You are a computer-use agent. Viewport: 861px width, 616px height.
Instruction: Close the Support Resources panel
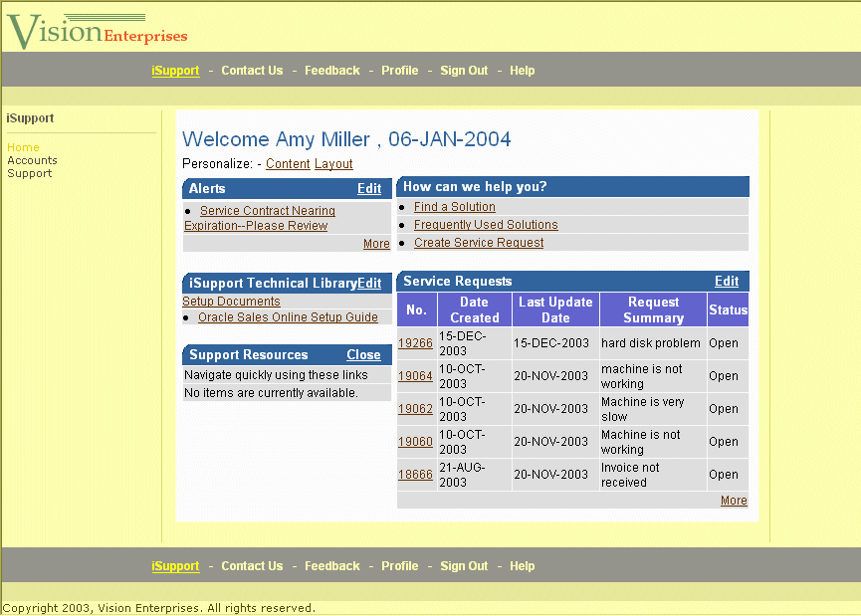click(363, 354)
